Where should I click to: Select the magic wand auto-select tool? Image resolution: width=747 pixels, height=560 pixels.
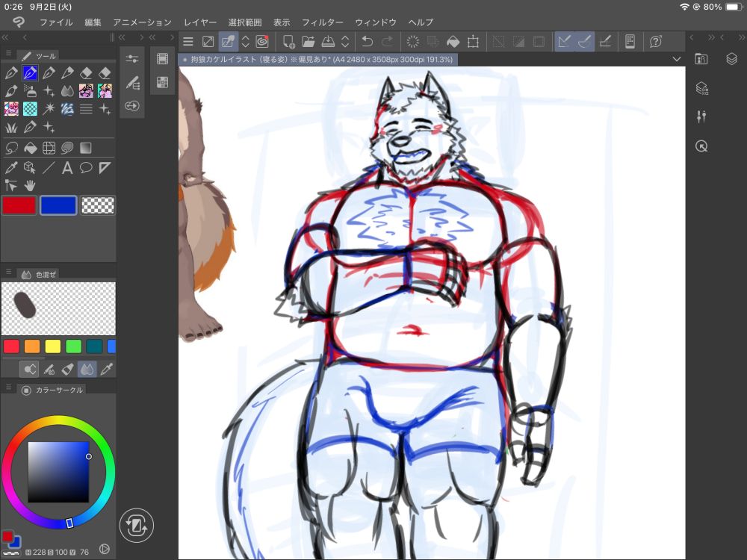coord(49,108)
